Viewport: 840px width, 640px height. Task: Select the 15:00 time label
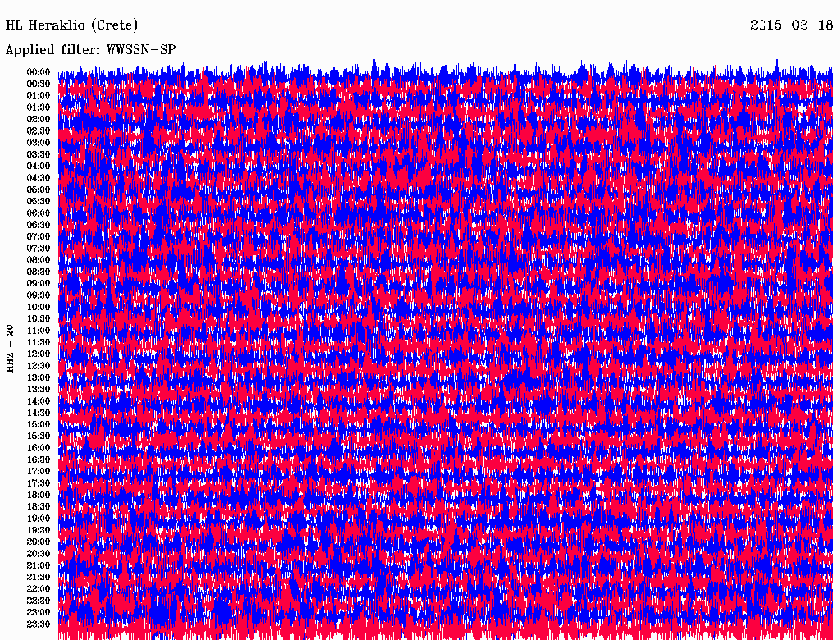(38, 424)
